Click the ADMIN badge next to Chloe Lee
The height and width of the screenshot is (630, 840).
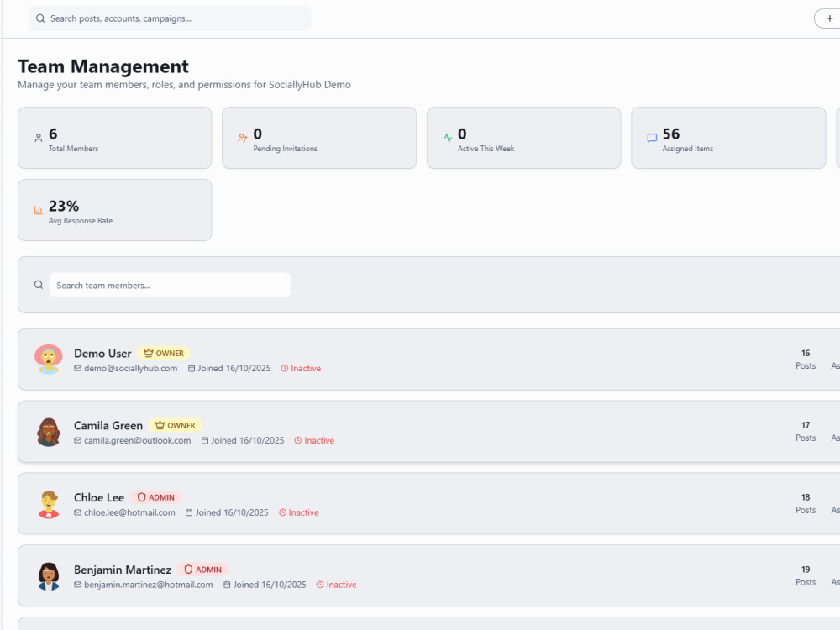(156, 497)
